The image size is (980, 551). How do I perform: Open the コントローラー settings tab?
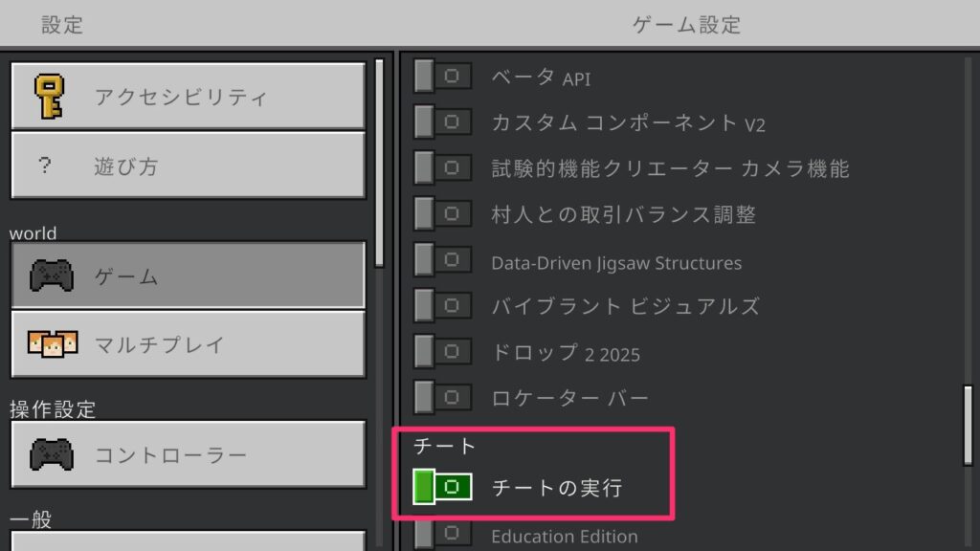click(x=189, y=454)
